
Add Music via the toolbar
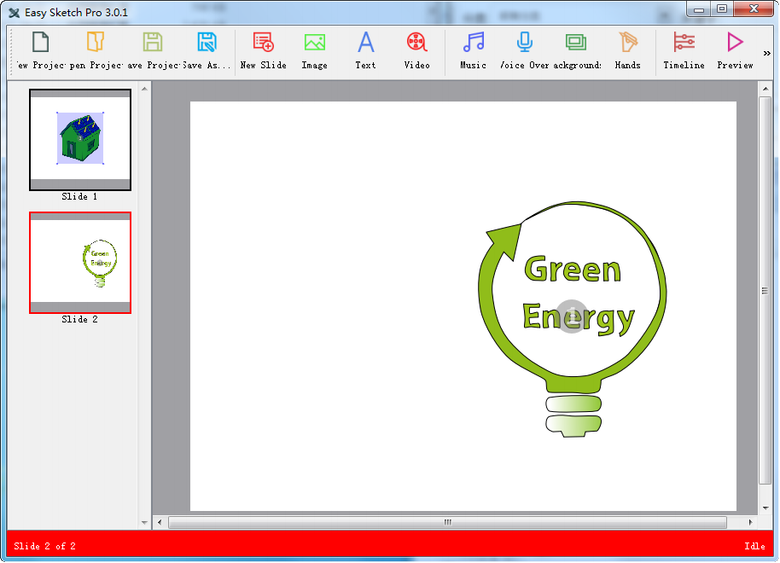(x=473, y=43)
